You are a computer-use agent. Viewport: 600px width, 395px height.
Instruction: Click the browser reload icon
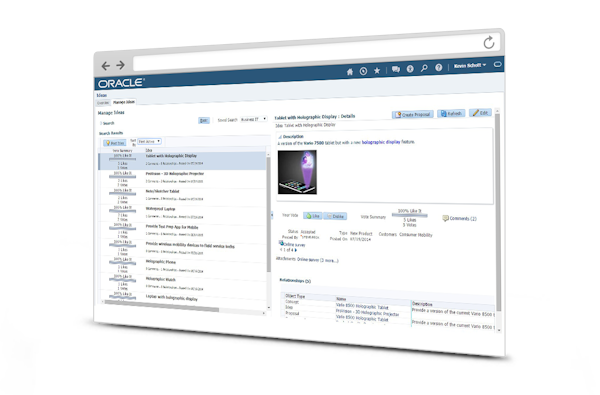point(489,42)
